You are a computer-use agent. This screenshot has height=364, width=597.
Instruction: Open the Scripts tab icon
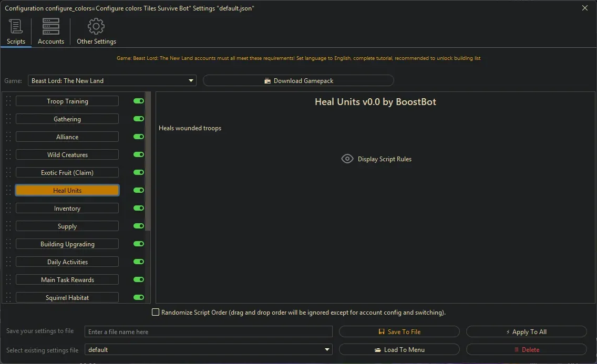[x=16, y=26]
